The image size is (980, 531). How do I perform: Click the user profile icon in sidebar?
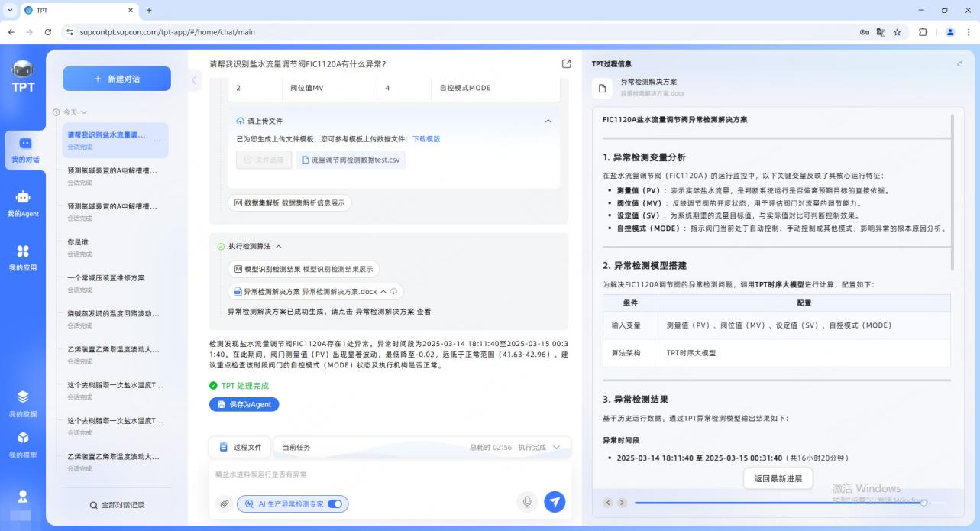[x=23, y=496]
